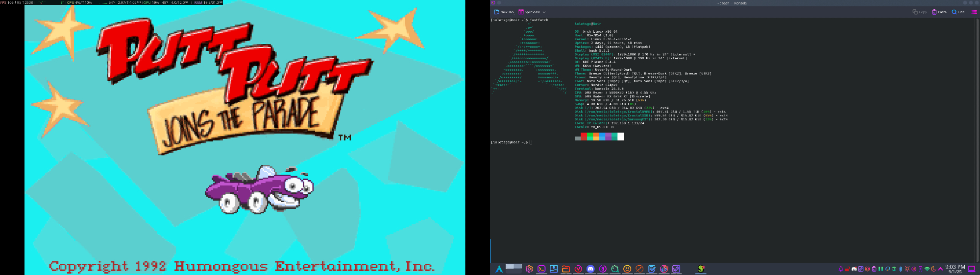Screen dimensions: 980x275
Task: Click the "Shell: bash 5.3.3" line
Action: (592, 50)
